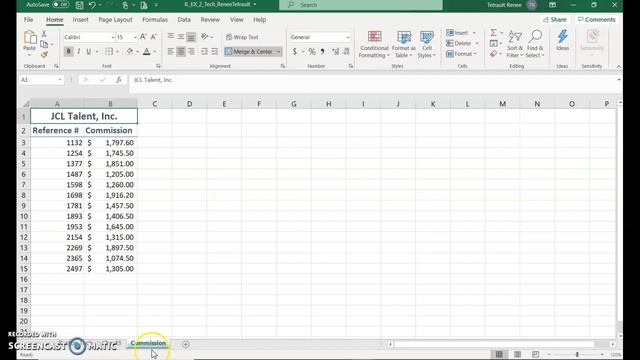
Task: Decrease font size with smaller A
Action: pyautogui.click(x=153, y=37)
